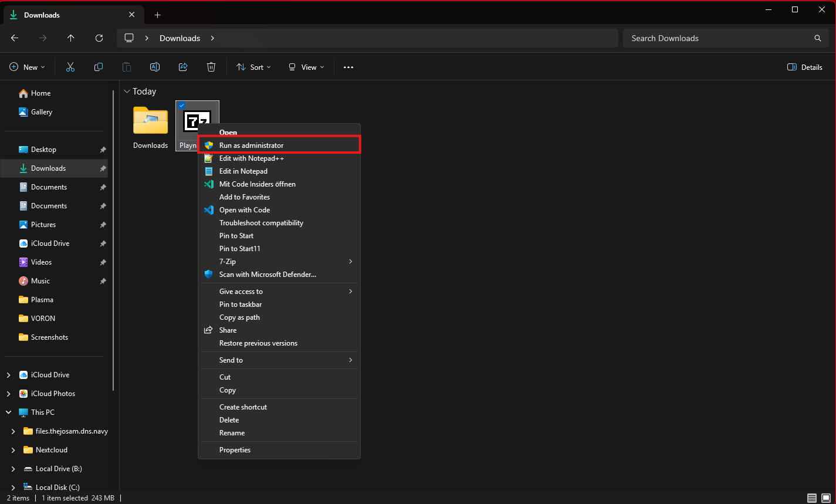Viewport: 836px width, 504px height.
Task: Navigate up to the parent folder
Action: click(x=70, y=38)
